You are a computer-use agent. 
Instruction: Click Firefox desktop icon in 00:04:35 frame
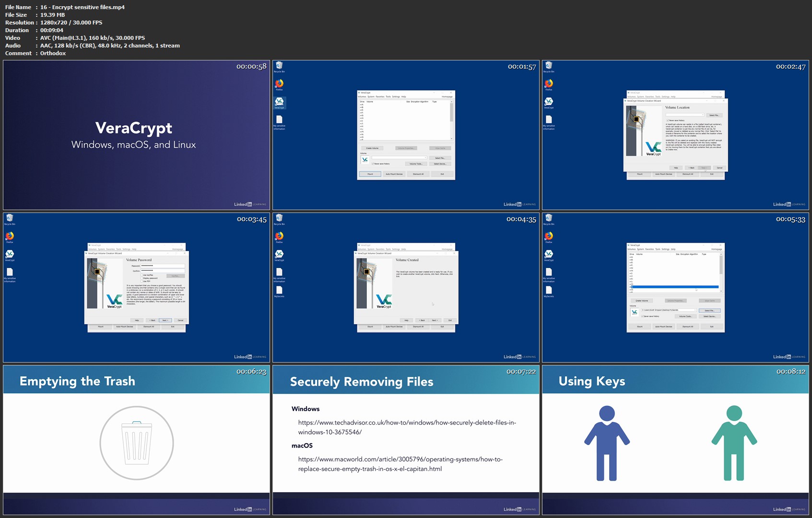[x=279, y=235]
